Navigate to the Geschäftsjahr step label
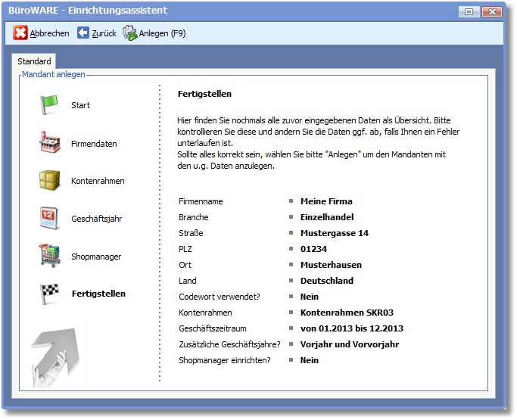The height and width of the screenshot is (420, 517). click(x=96, y=219)
